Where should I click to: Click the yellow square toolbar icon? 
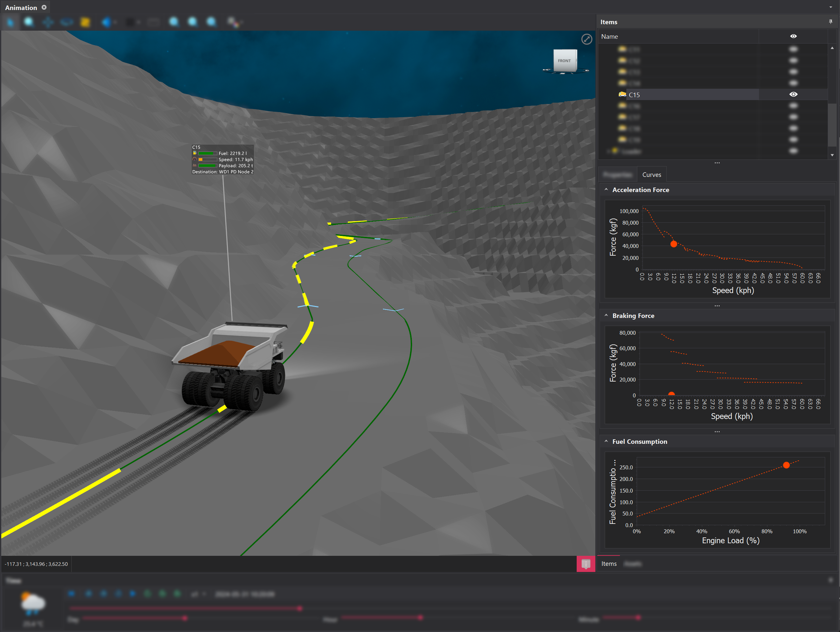click(x=86, y=22)
